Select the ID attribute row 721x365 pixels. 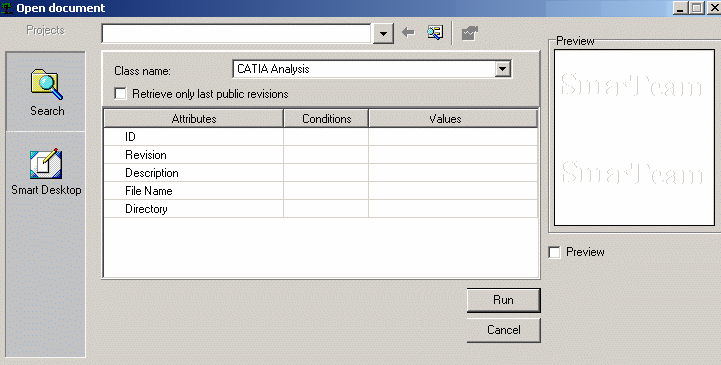[194, 137]
